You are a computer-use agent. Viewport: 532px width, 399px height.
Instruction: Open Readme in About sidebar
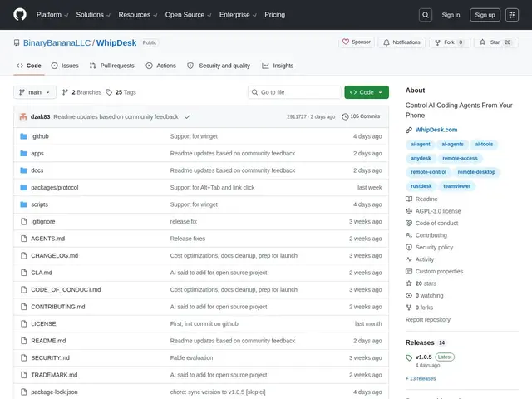[421, 199]
